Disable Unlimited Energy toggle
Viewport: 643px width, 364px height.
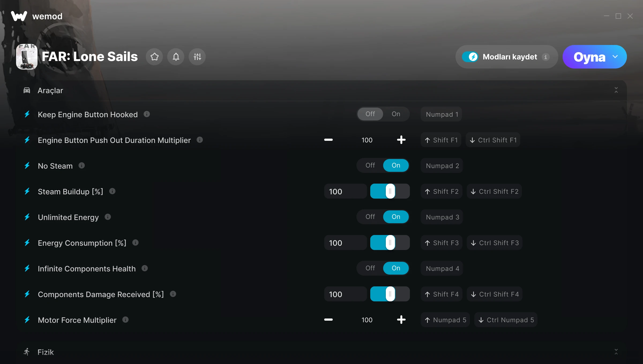[x=370, y=217]
